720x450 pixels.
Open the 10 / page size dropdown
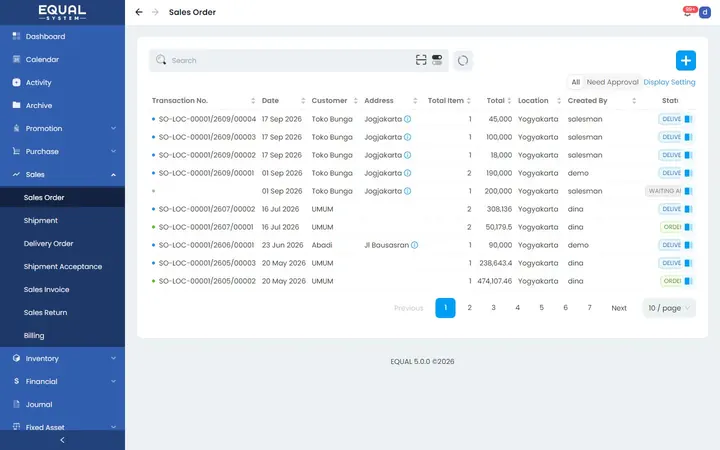[x=669, y=308]
